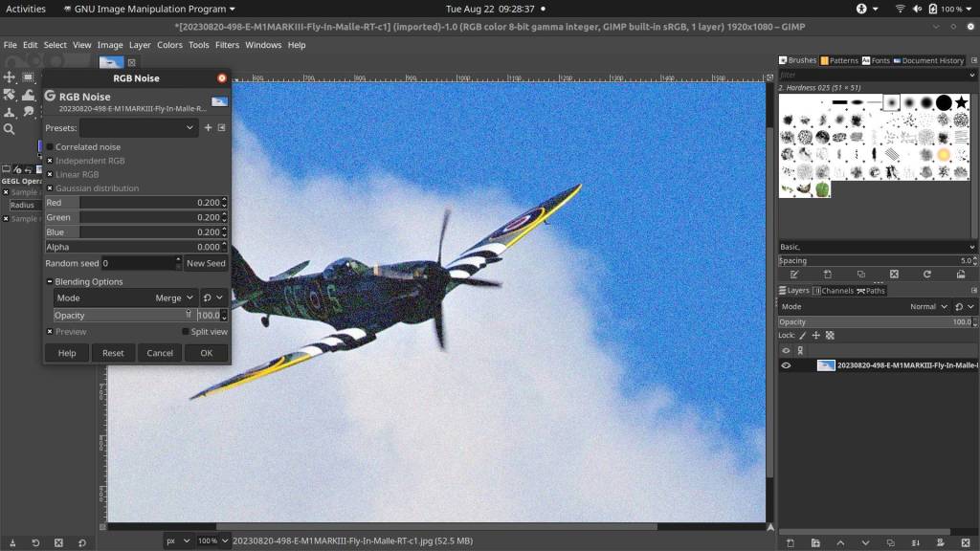Duplicate the selected brush
This screenshot has height=551, width=980.
click(x=860, y=275)
